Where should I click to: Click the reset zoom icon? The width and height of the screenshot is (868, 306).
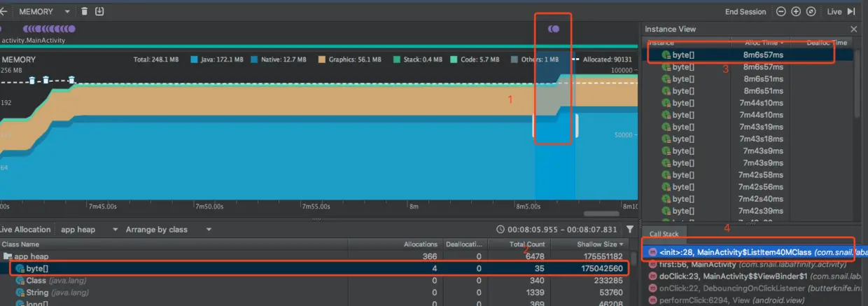point(811,11)
